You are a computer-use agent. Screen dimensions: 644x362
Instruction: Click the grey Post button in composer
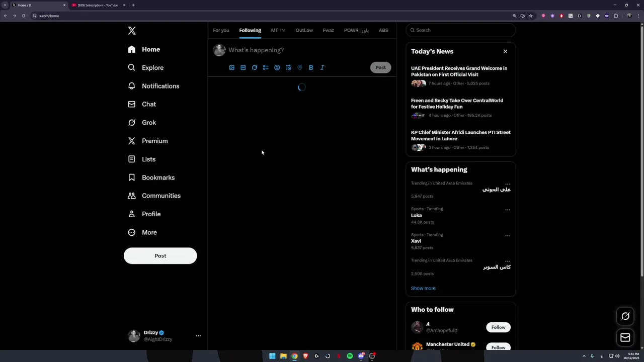[380, 67]
